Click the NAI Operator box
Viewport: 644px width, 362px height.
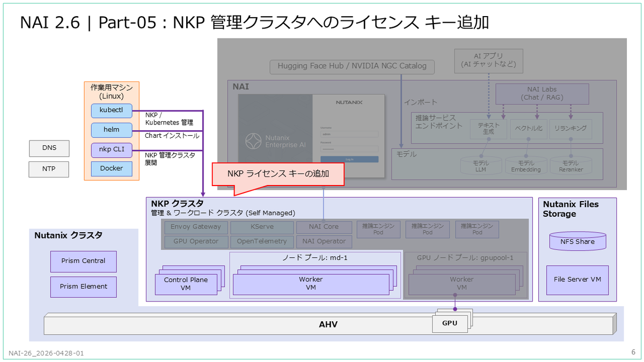pos(324,241)
